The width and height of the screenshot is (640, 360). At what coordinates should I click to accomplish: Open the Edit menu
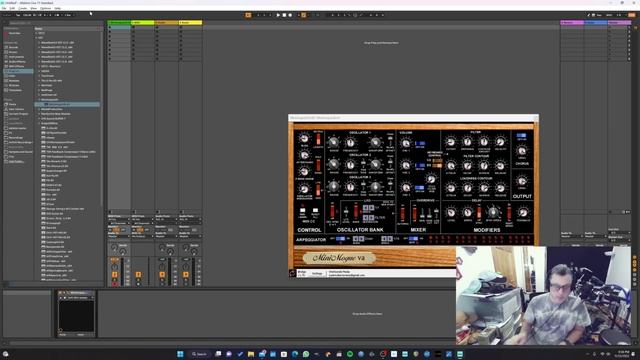coord(12,8)
